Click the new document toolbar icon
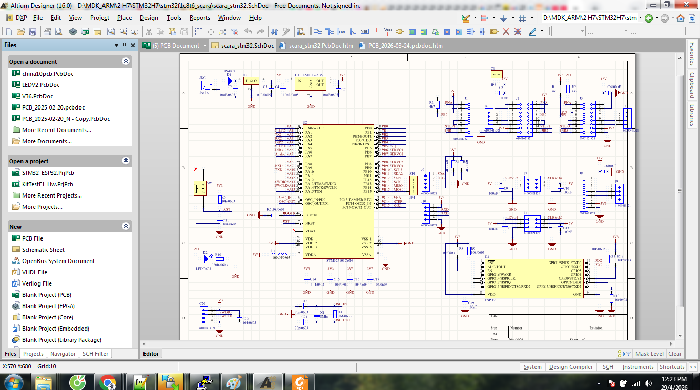 pyautogui.click(x=8, y=32)
